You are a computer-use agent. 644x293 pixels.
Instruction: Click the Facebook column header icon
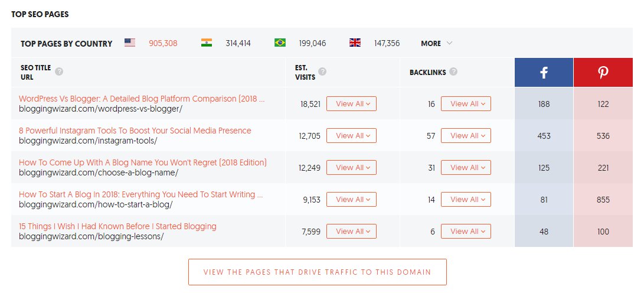[544, 73]
